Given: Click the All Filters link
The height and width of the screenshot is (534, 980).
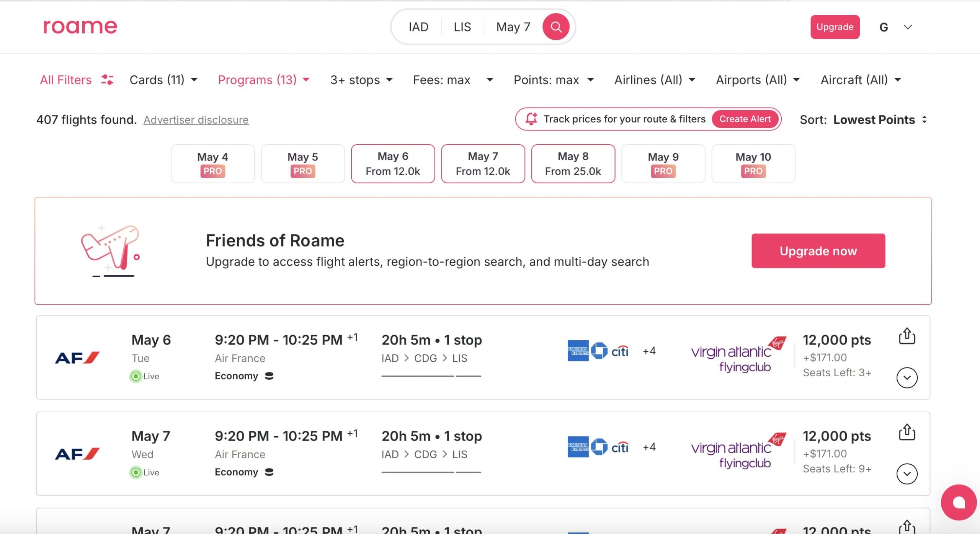Looking at the screenshot, I should [x=66, y=80].
